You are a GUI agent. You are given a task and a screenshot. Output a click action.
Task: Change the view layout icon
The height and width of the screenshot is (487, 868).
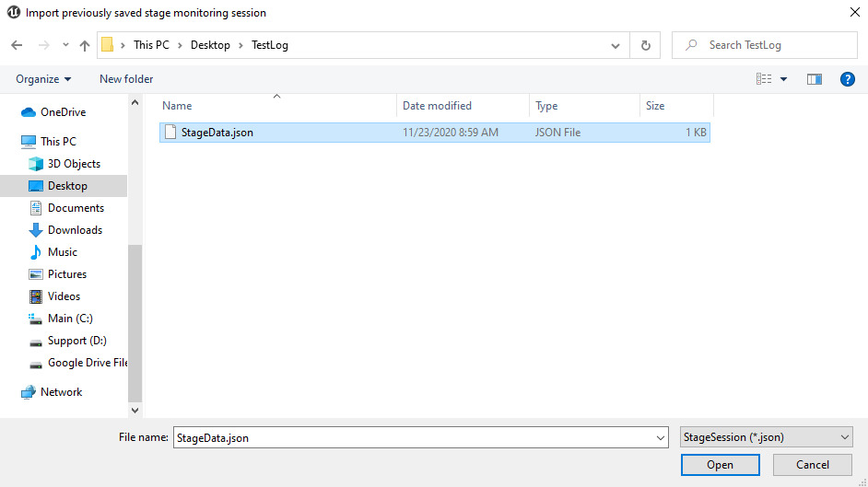pos(764,79)
